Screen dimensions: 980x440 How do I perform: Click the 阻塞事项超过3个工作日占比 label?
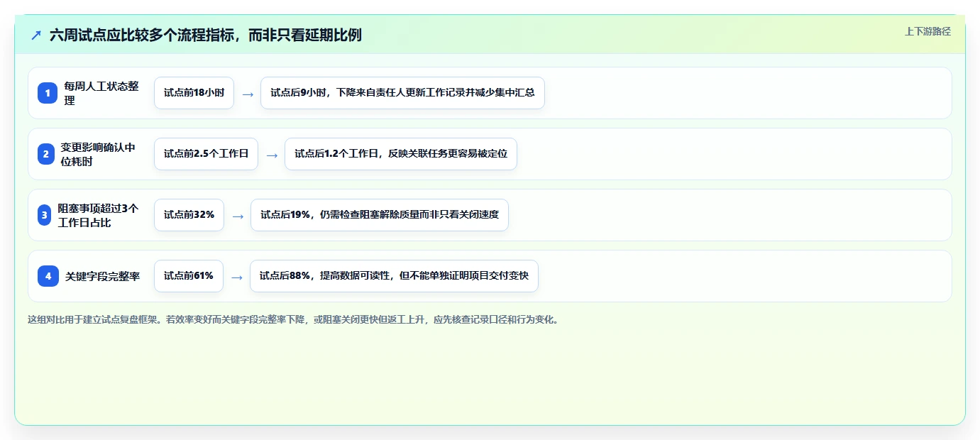click(x=99, y=215)
